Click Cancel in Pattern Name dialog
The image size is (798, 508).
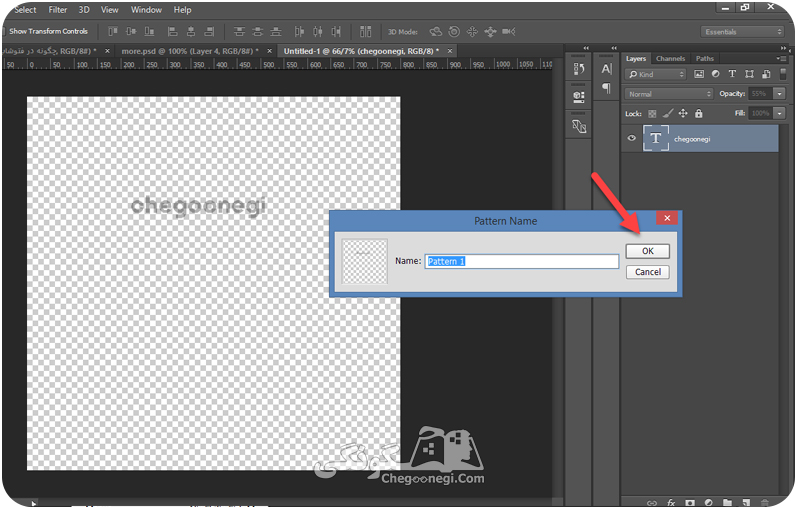click(x=647, y=272)
